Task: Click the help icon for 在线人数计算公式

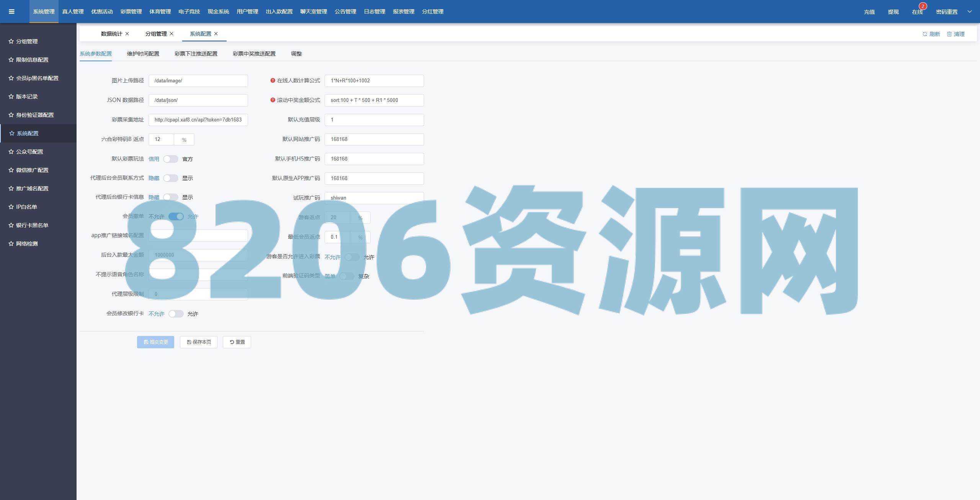Action: (273, 80)
